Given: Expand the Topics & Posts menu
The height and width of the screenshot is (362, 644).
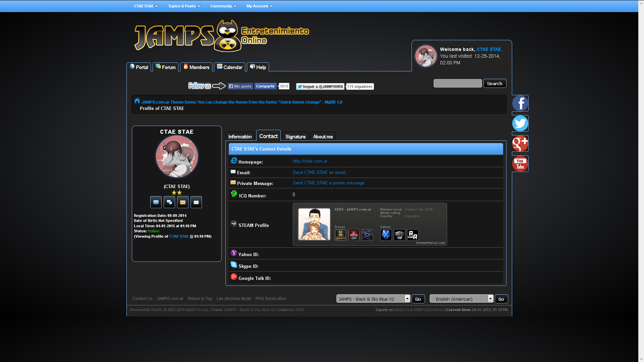Looking at the screenshot, I should (184, 6).
